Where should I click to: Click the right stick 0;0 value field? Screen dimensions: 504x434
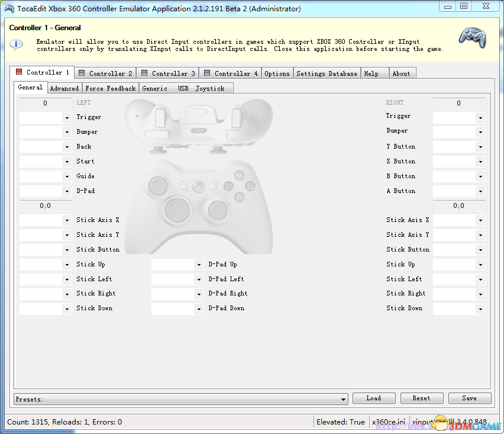(459, 206)
